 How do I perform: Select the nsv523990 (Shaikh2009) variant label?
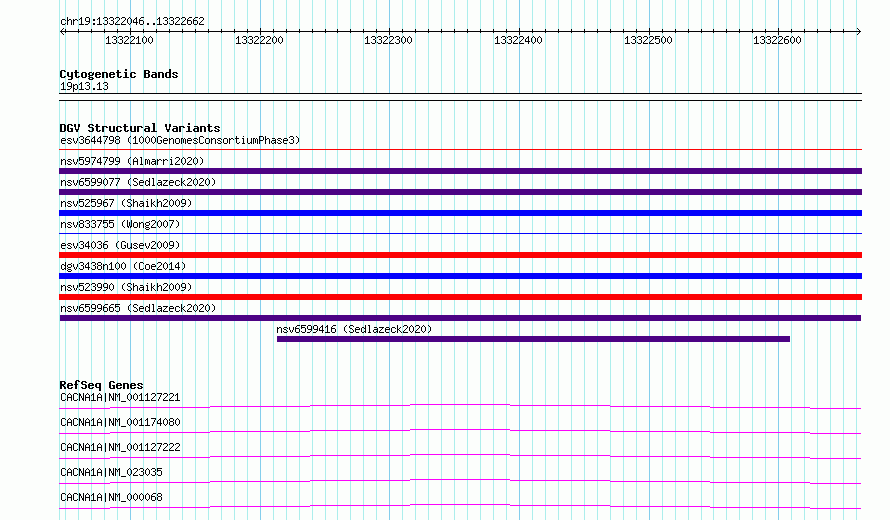click(x=126, y=287)
